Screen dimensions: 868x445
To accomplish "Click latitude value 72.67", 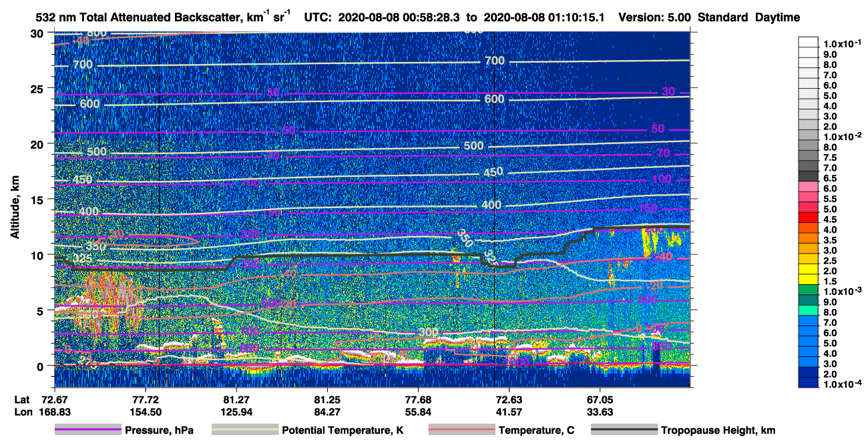I will pyautogui.click(x=53, y=399).
